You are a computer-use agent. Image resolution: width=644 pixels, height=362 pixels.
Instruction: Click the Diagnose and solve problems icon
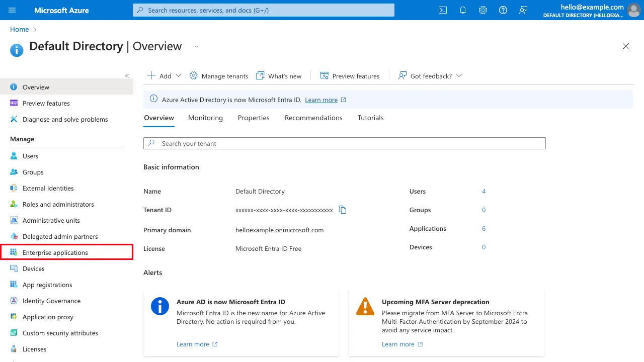point(14,119)
